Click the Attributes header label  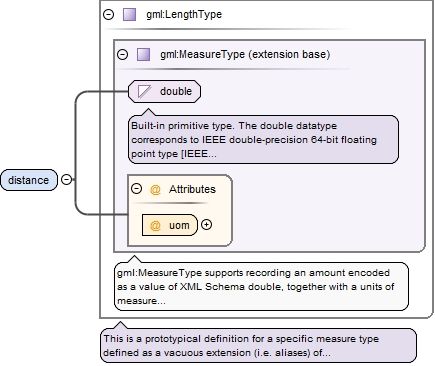click(192, 189)
